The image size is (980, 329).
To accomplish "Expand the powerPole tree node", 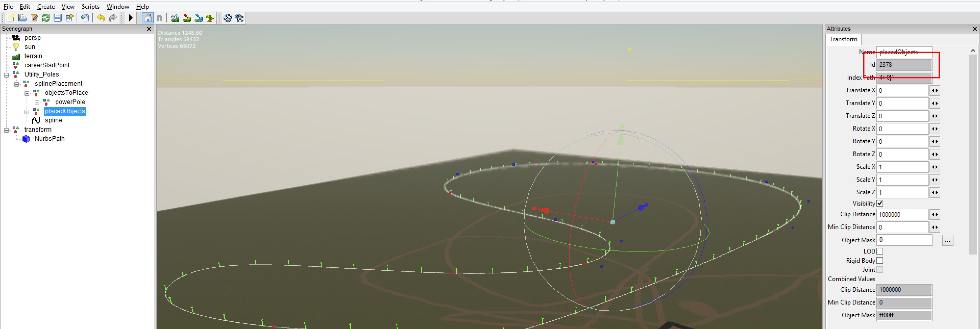I will click(37, 103).
